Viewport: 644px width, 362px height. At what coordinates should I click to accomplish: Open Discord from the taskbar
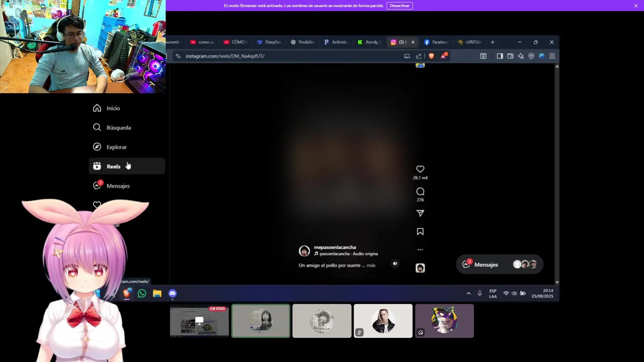point(173,293)
